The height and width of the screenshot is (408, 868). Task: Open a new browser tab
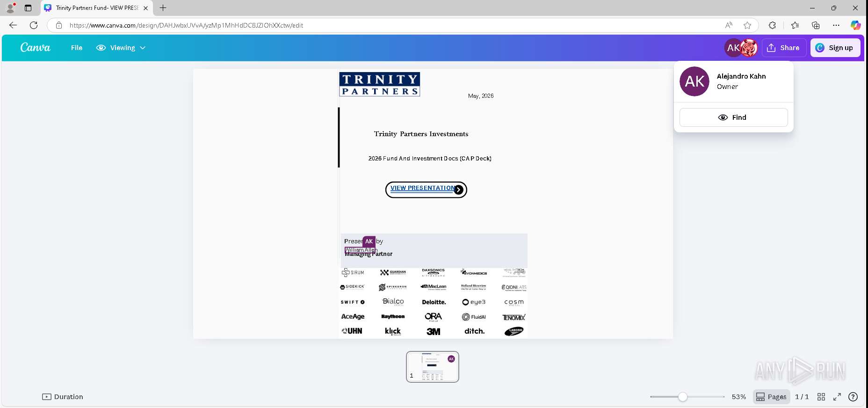[x=163, y=8]
